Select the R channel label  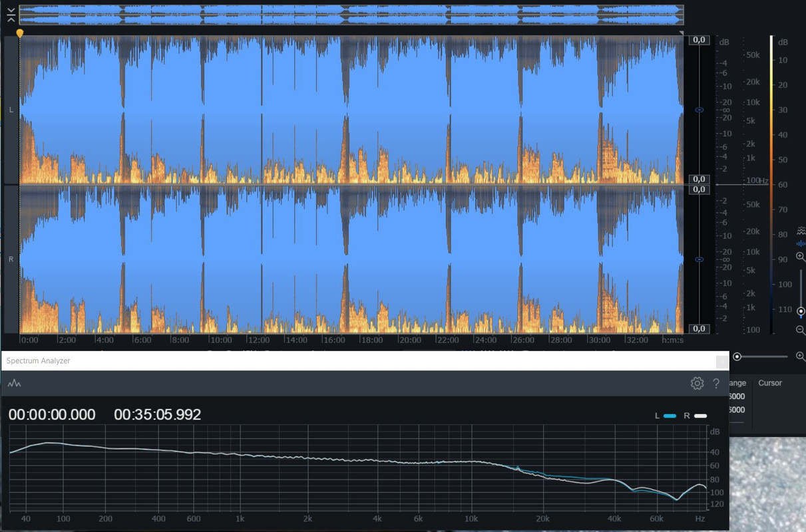click(x=11, y=259)
